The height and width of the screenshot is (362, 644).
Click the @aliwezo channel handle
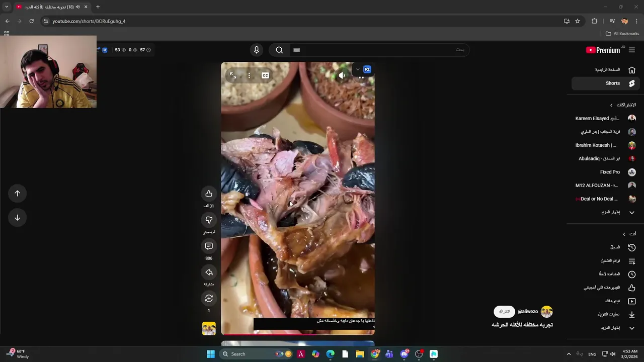(528, 312)
